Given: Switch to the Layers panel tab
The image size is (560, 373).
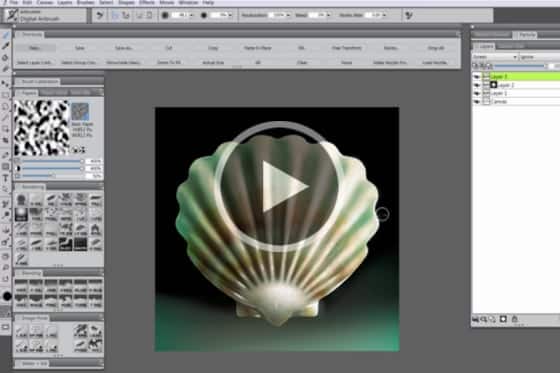Looking at the screenshot, I should pyautogui.click(x=487, y=46).
